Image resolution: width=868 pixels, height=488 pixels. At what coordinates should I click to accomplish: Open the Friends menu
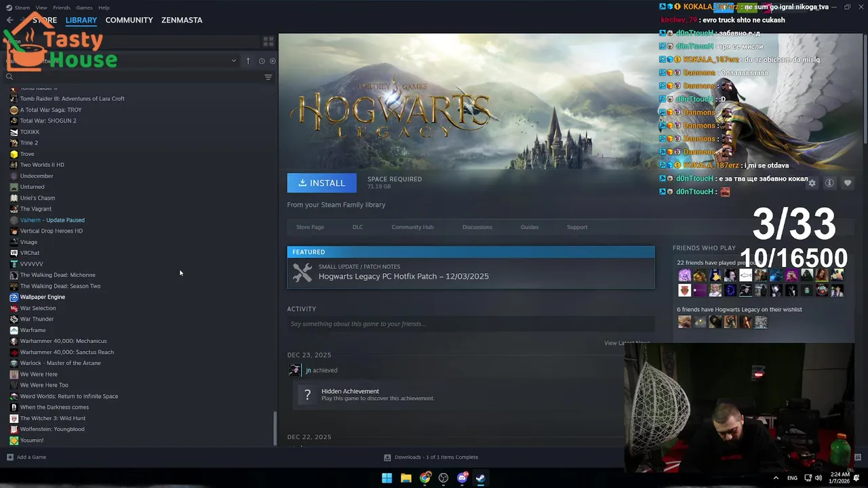point(62,7)
